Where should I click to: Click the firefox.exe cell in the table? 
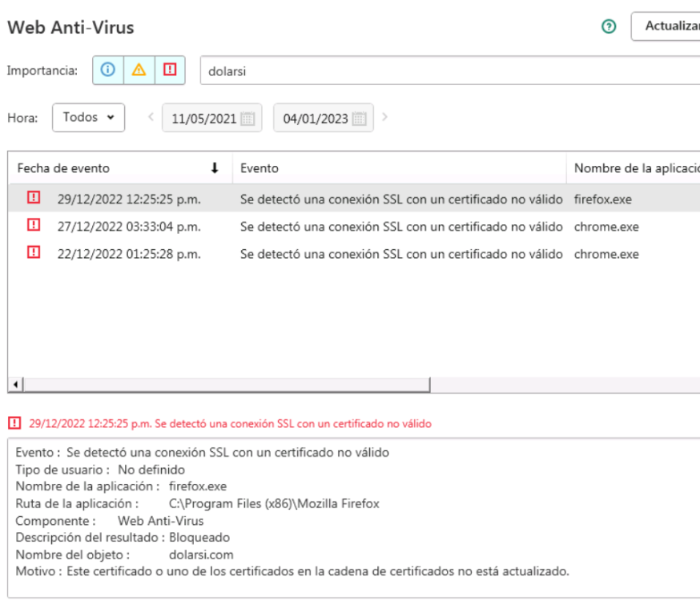point(602,200)
